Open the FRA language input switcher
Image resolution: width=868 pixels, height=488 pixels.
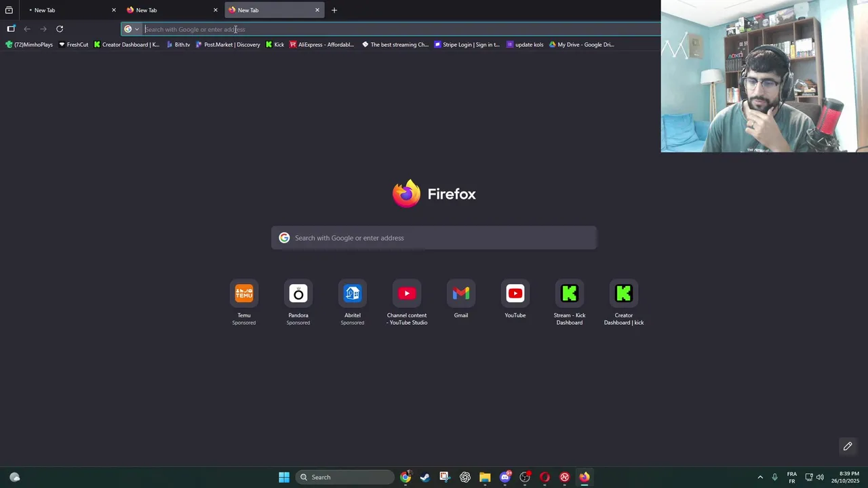(x=792, y=477)
